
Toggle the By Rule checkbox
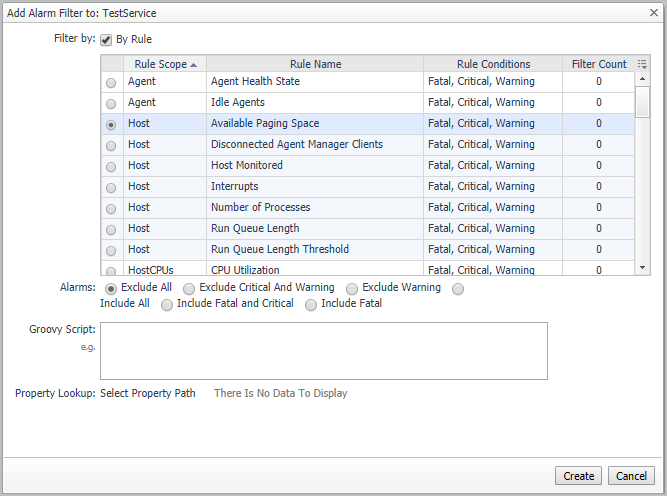click(x=106, y=40)
